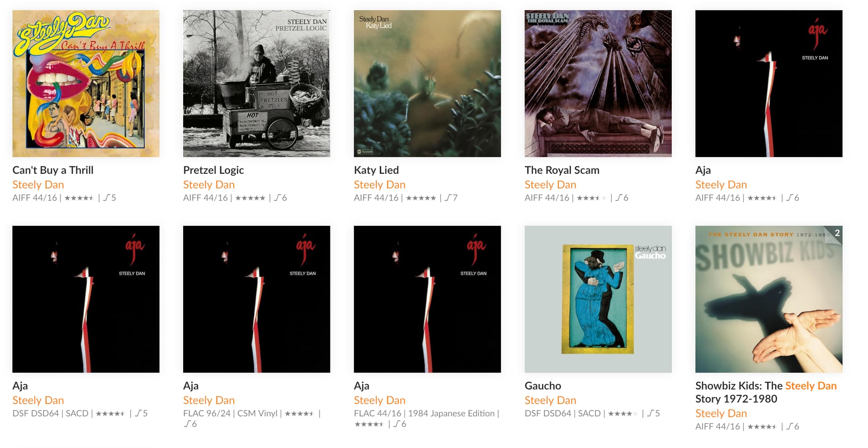
Task: Click the disc count badge on Showbiz Kids
Action: [837, 233]
